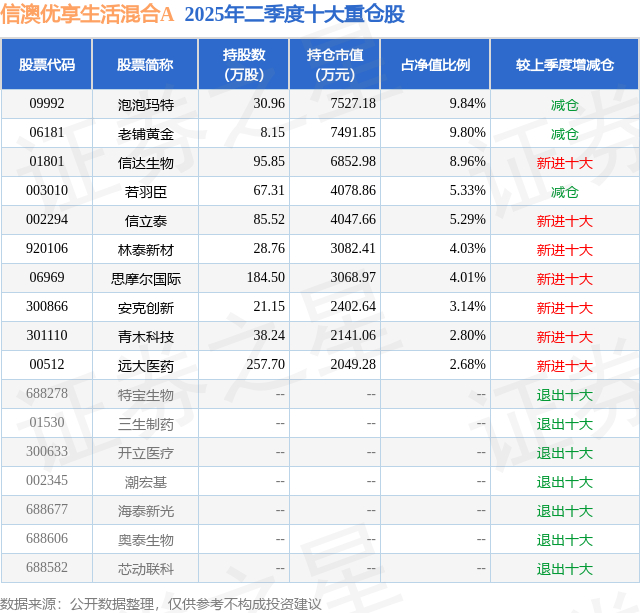Screen dimensions: 640x613
Task: Select stock name 青木科技
Action: pyautogui.click(x=146, y=337)
